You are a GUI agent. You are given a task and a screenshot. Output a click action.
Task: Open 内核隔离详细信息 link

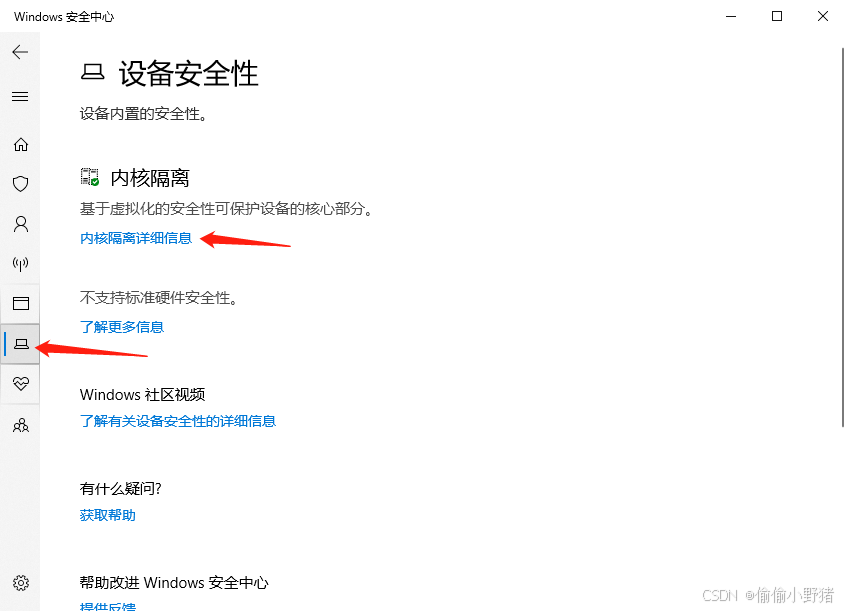tap(136, 238)
